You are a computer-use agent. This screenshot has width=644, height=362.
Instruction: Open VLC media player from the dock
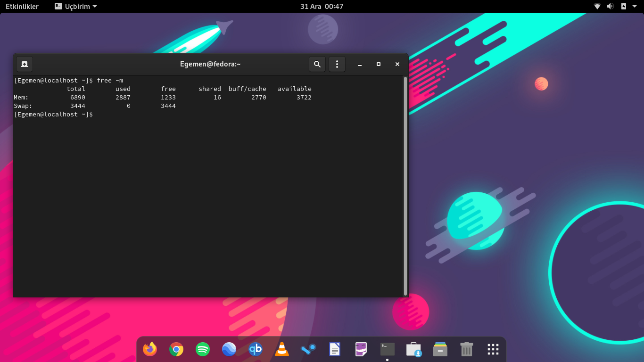pos(282,349)
